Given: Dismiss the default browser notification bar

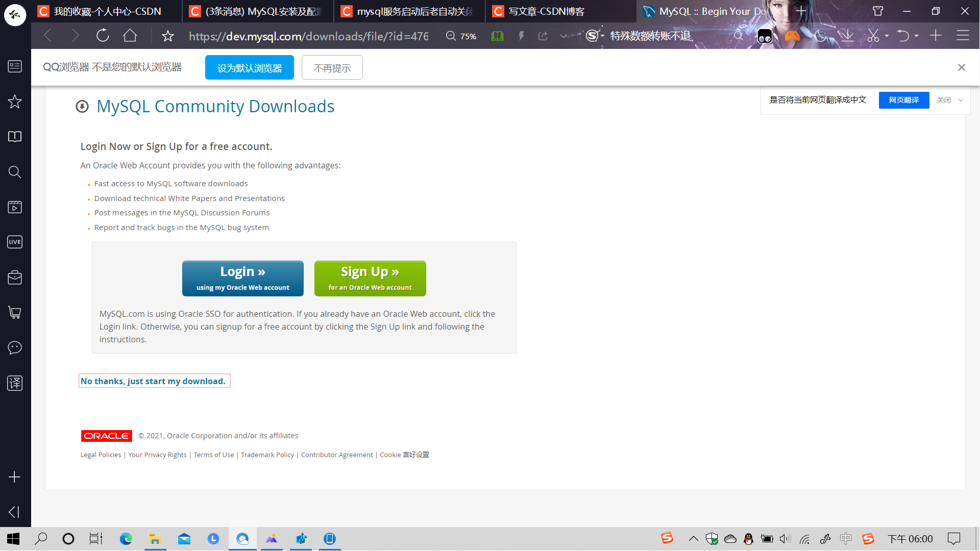Looking at the screenshot, I should (x=962, y=67).
